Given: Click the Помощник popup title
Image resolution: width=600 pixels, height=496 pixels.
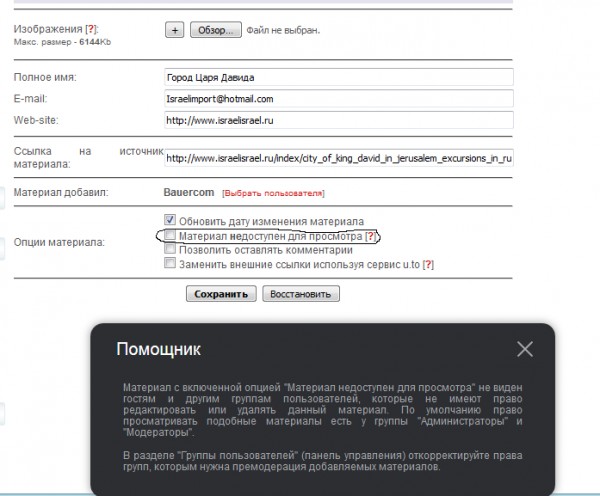Looking at the screenshot, I should [158, 349].
